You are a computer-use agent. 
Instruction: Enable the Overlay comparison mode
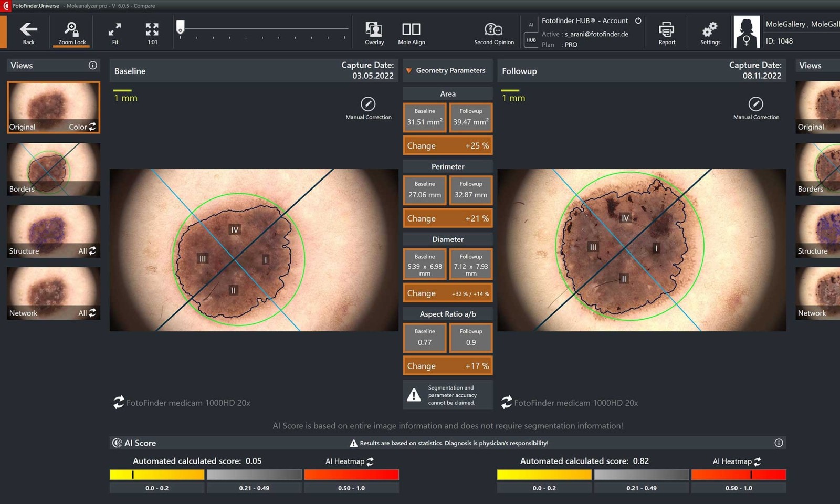(374, 33)
